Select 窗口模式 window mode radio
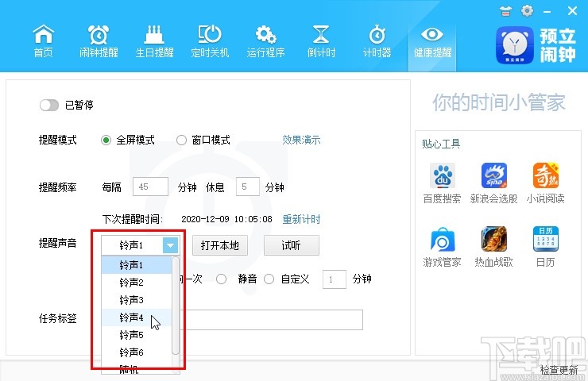 (x=181, y=140)
